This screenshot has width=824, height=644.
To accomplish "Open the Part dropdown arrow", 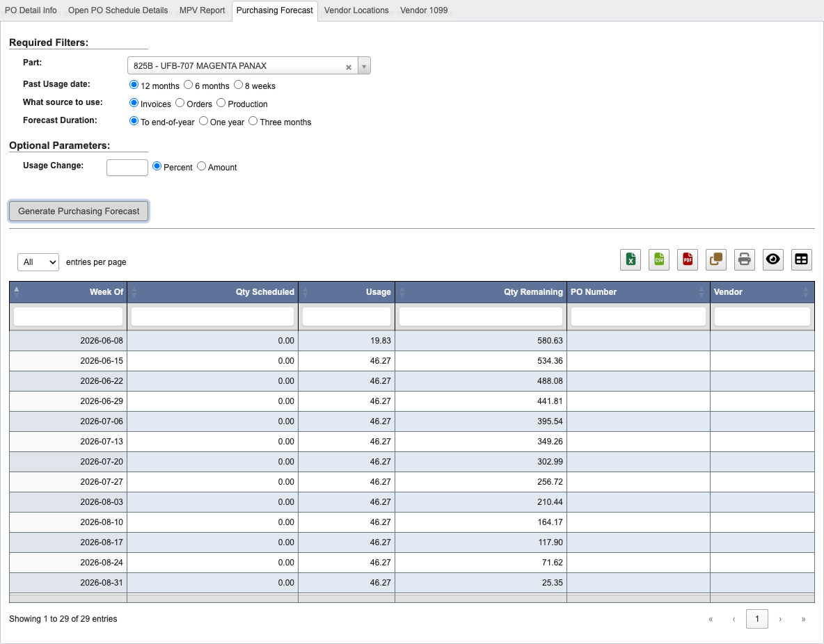I will [364, 65].
